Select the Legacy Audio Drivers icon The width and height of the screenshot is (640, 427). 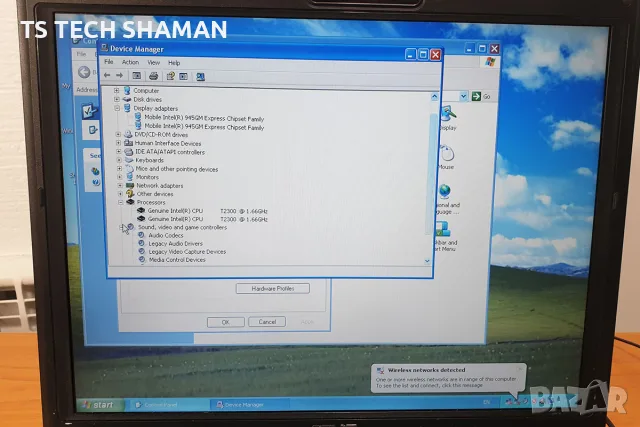click(142, 243)
